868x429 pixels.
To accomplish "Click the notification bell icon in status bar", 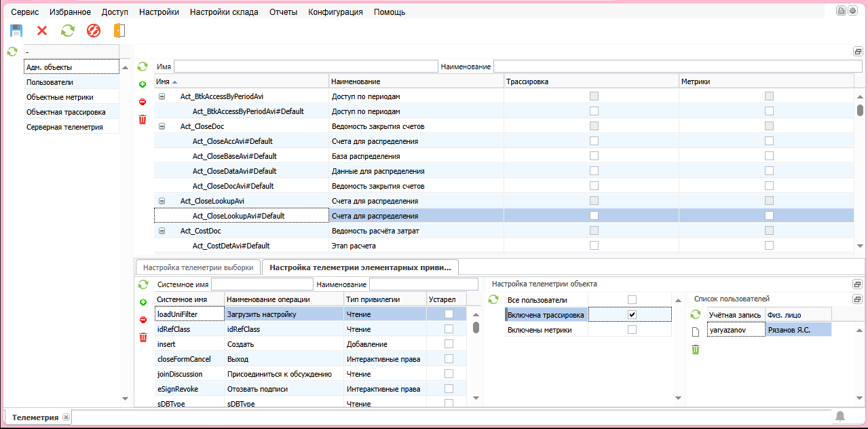I will pos(840,416).
